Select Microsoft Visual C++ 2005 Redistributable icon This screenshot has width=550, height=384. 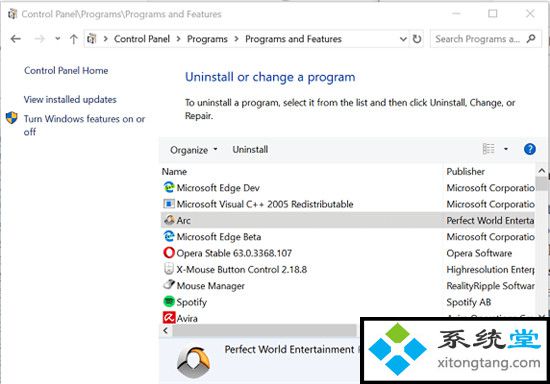click(x=169, y=203)
